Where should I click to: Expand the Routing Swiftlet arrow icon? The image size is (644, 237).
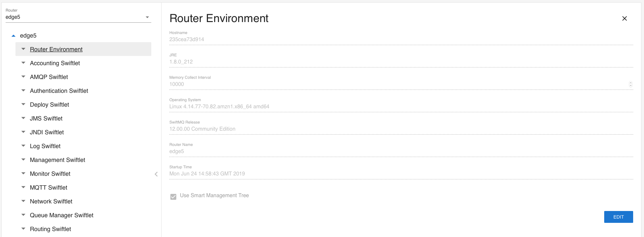pyautogui.click(x=23, y=229)
